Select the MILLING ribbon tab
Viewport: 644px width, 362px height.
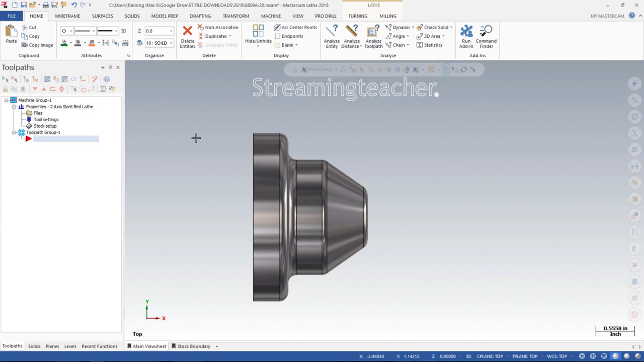(388, 16)
